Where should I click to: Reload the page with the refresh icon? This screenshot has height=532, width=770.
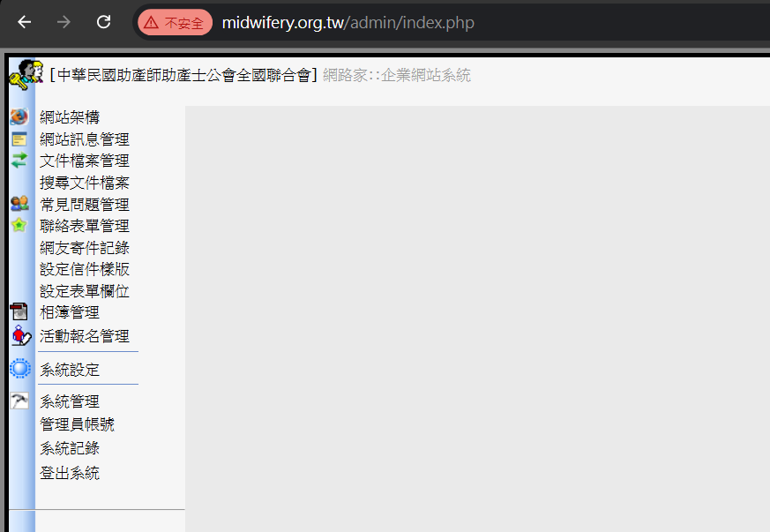tap(103, 21)
